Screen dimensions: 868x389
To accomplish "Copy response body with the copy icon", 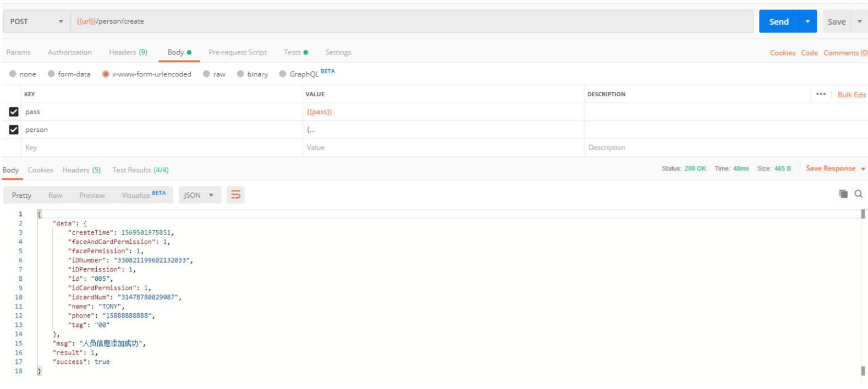I will click(843, 194).
